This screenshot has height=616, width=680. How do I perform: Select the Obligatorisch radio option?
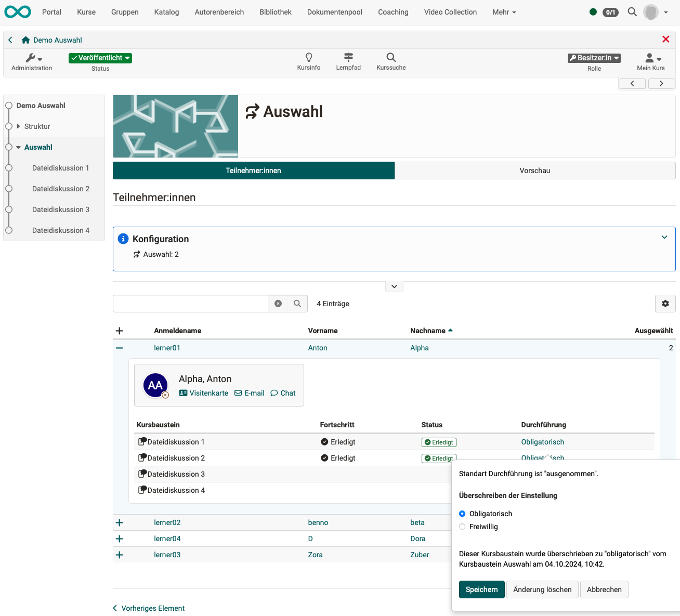(462, 514)
